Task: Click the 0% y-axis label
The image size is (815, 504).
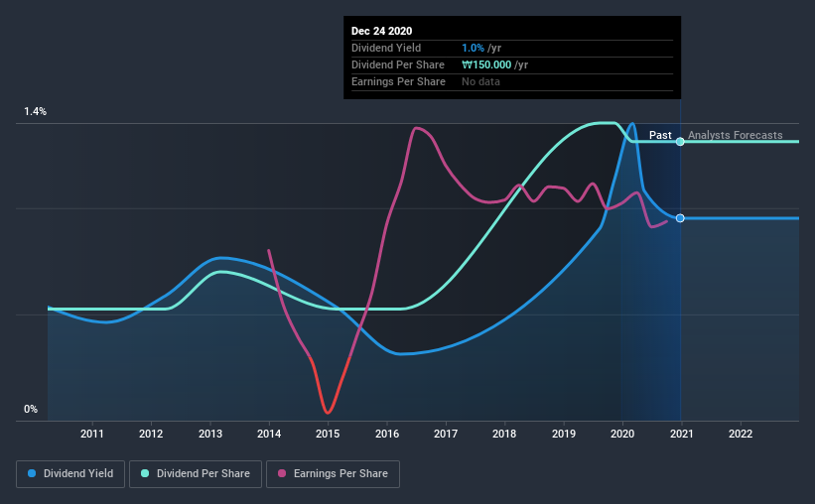Action: click(x=31, y=410)
